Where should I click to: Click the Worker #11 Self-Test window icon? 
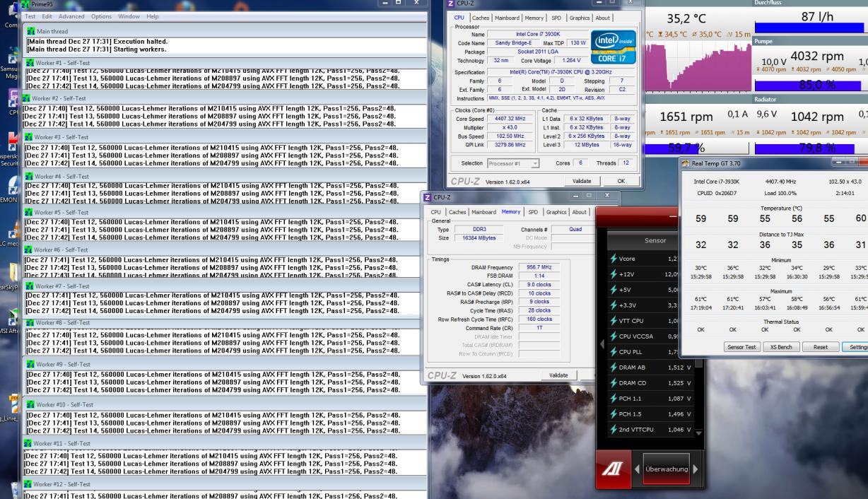pos(28,443)
